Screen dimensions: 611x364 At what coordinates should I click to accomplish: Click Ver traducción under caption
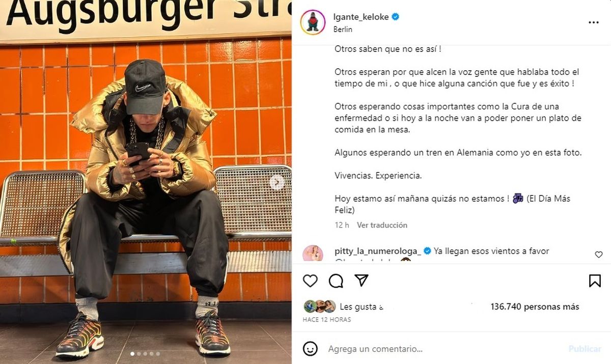point(382,225)
